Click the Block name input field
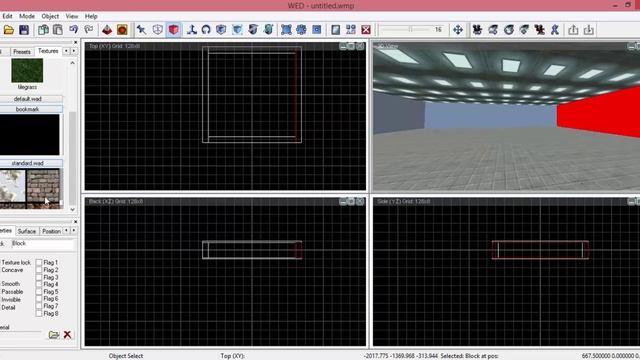The width and height of the screenshot is (640, 360). (43, 244)
